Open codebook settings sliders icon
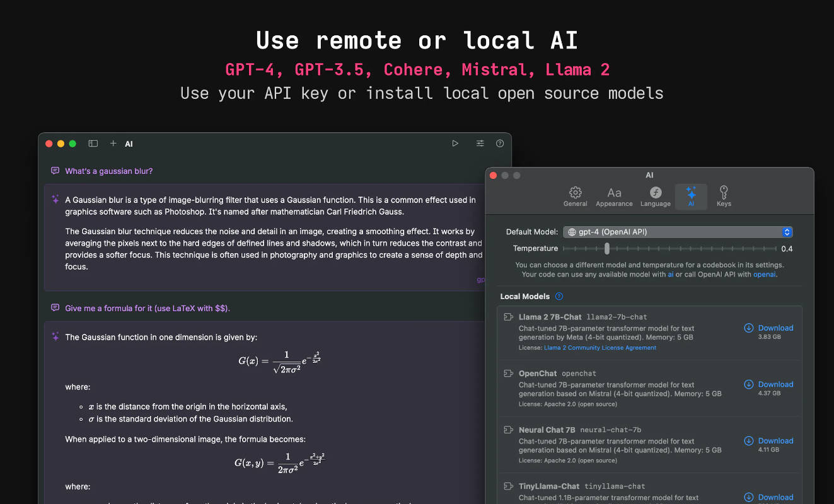The width and height of the screenshot is (834, 504). [480, 144]
